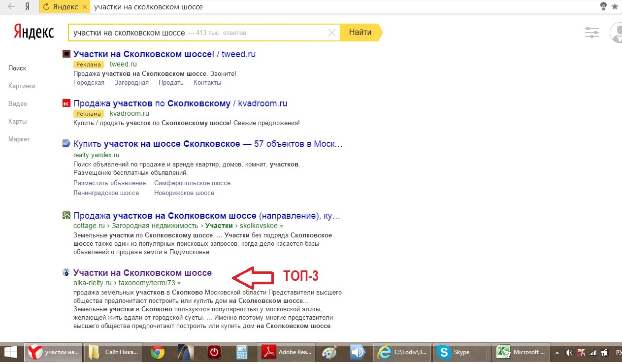This screenshot has height=364, width=622.
Task: Click the tweed.ru favicon
Action: (66, 54)
